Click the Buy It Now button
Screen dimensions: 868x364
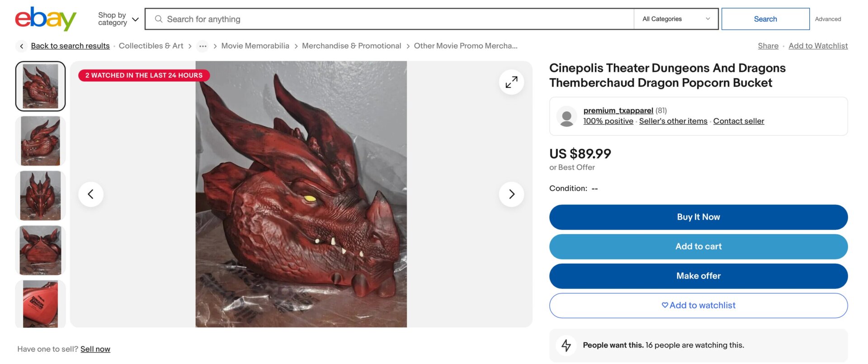[698, 217]
